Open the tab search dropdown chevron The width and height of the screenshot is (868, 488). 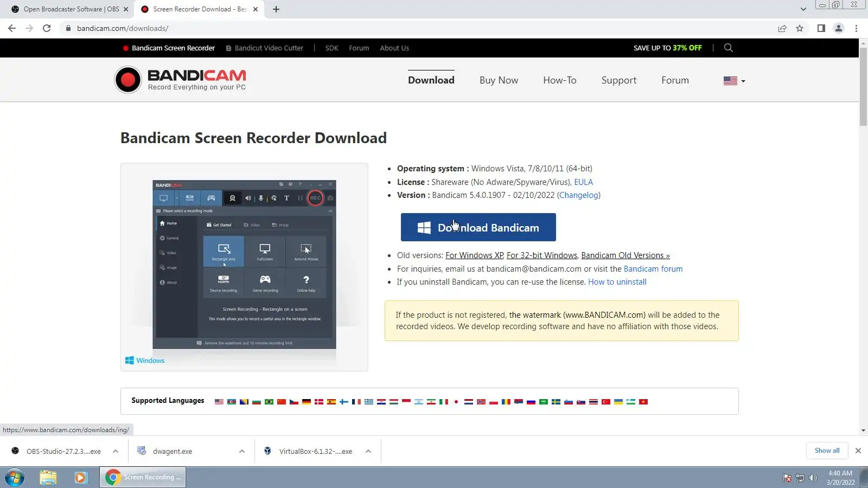803,9
